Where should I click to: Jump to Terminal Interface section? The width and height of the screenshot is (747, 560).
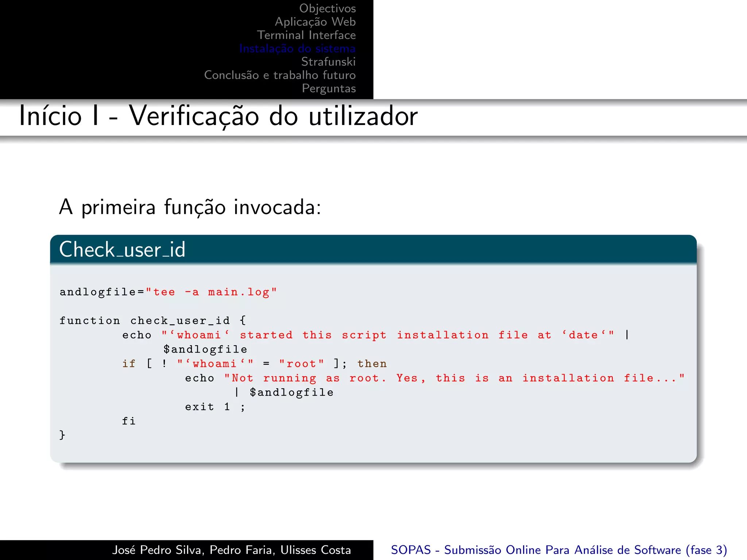point(306,35)
